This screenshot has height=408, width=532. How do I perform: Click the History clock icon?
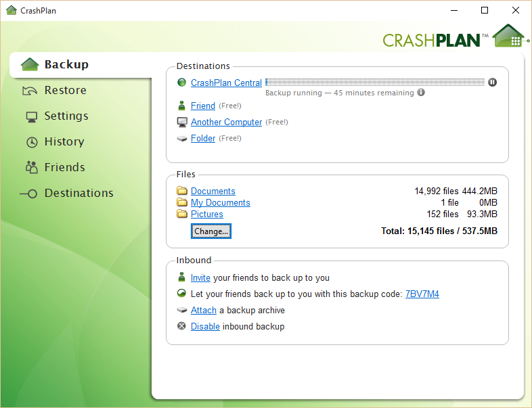click(x=32, y=142)
